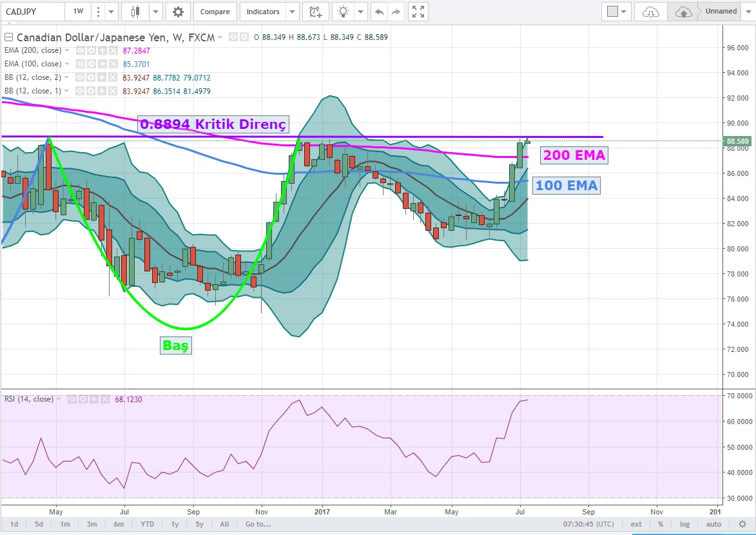Viewport: 756px width, 535px height.
Task: Expand the chart style dropdown arrow next to the candlestick icon
Action: pyautogui.click(x=155, y=12)
